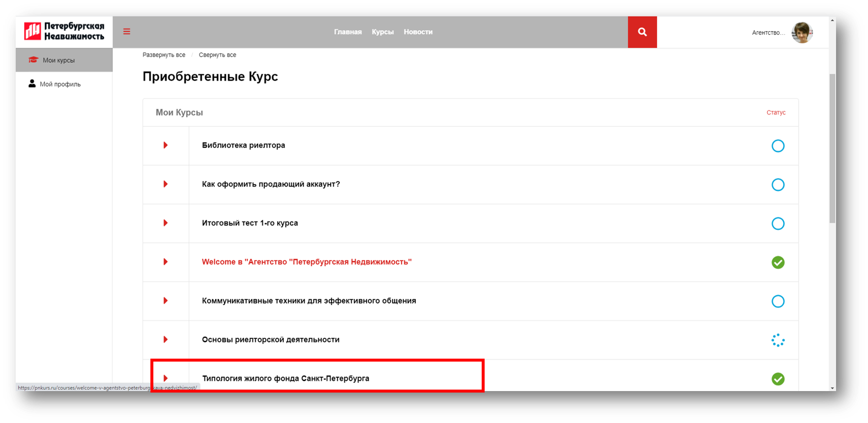Click the Статус column header

tap(776, 113)
